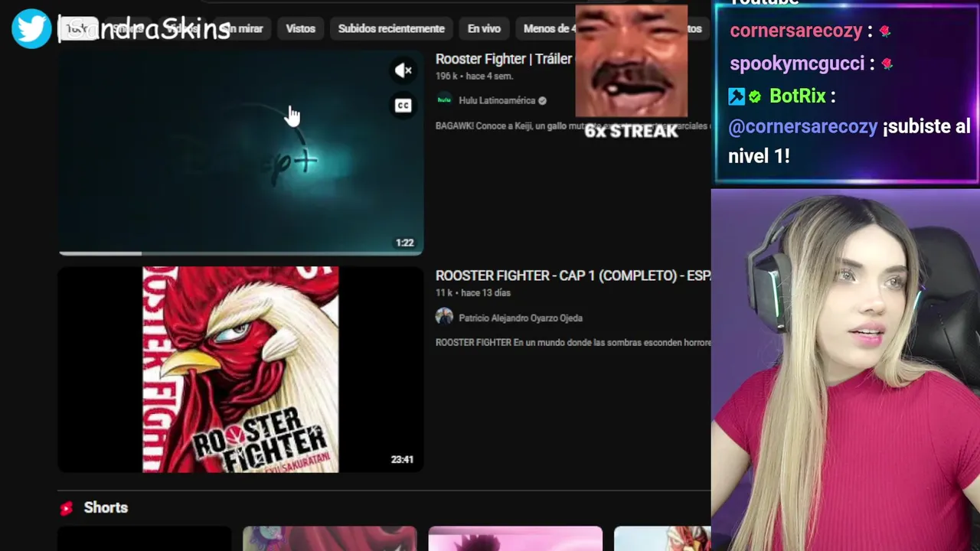Click the @cornersarecozy mention in chat
980x551 pixels.
point(802,127)
